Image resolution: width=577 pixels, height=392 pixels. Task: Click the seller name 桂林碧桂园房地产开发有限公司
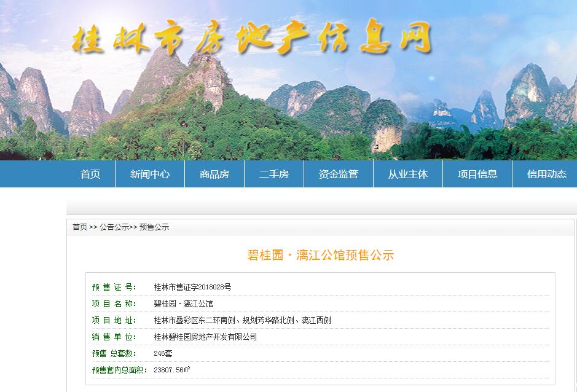click(x=205, y=337)
